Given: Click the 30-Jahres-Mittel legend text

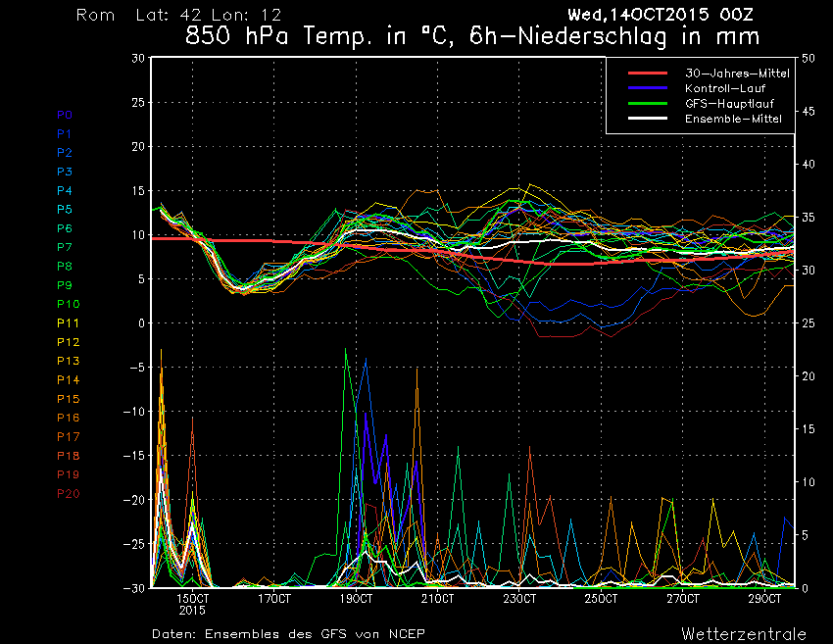Looking at the screenshot, I should (737, 74).
